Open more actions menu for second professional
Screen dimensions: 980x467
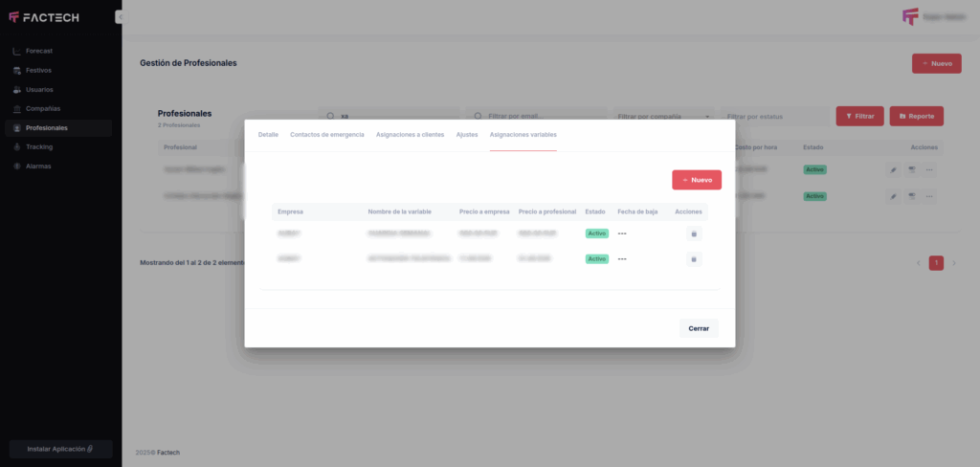point(929,196)
